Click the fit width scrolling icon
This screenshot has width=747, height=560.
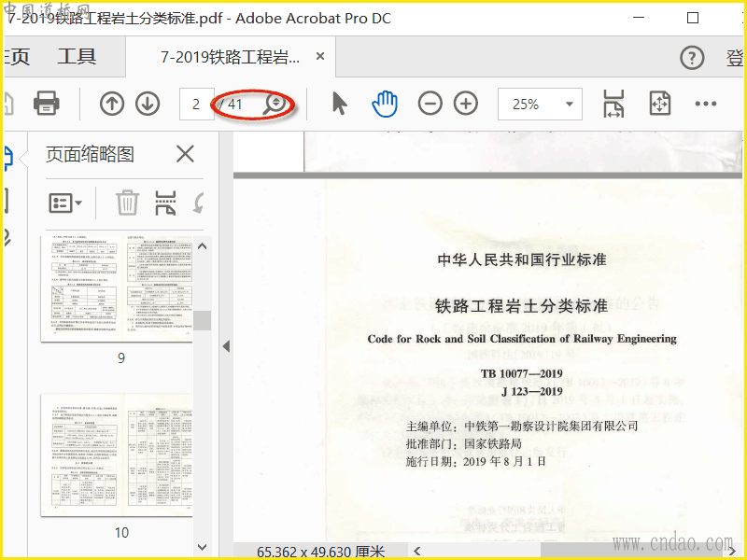(x=613, y=104)
